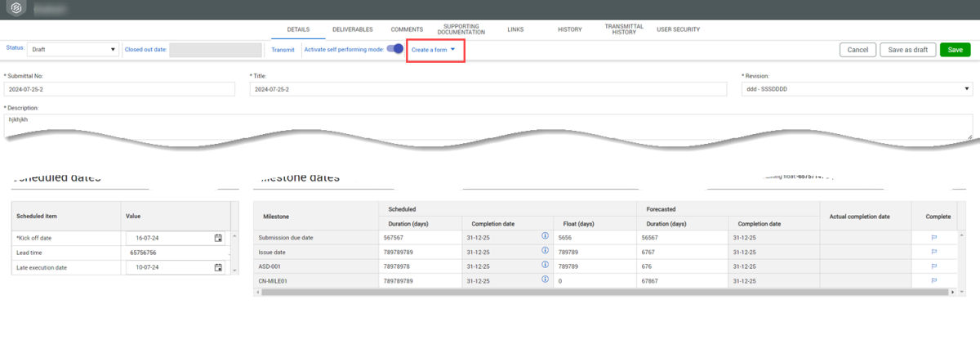Mark the Issue date milestone complete via flag
This screenshot has width=980, height=340.
pos(933,252)
